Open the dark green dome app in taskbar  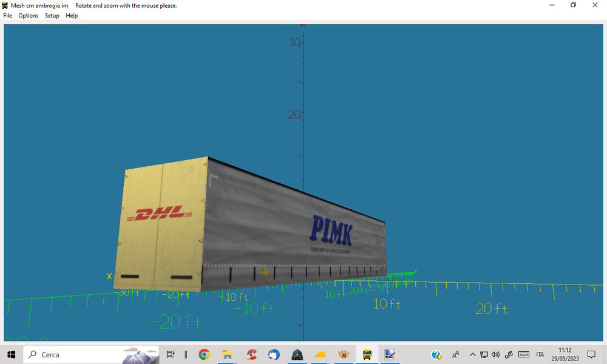[x=297, y=354]
